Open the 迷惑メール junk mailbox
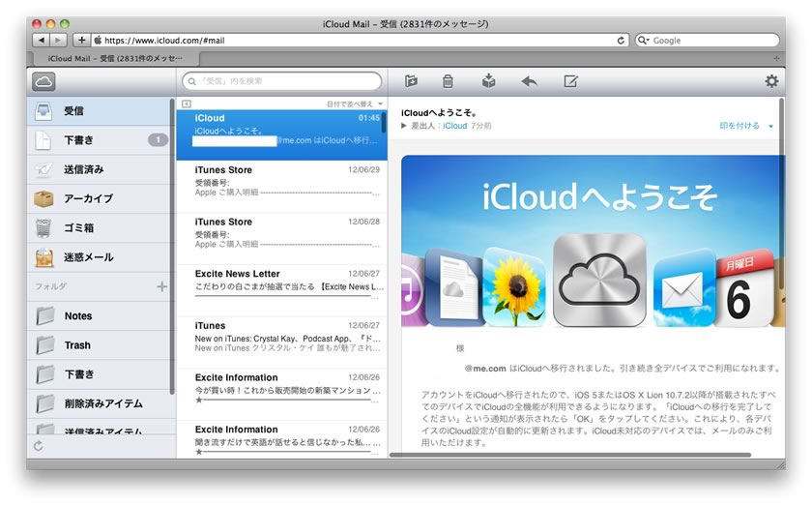Image resolution: width=812 pixels, height=506 pixels. tap(99, 257)
